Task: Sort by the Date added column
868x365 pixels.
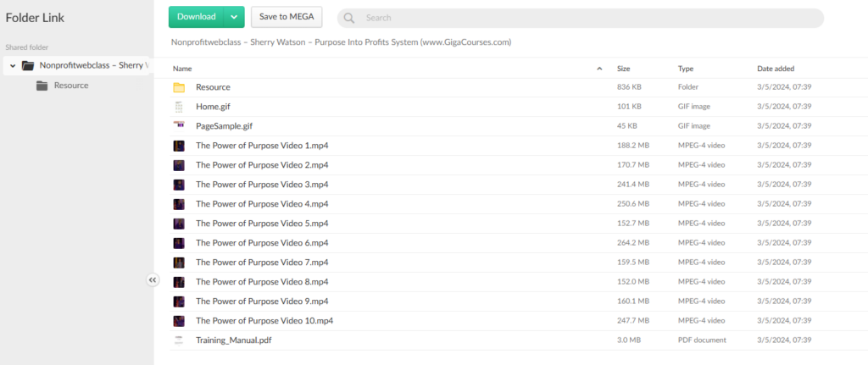Action: tap(775, 68)
